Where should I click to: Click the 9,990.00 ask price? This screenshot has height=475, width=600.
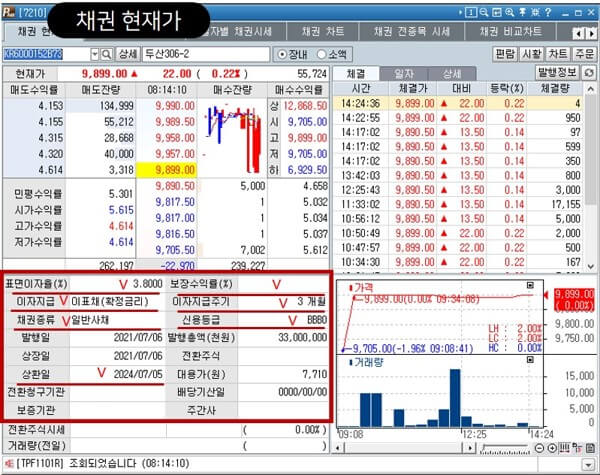(x=175, y=106)
